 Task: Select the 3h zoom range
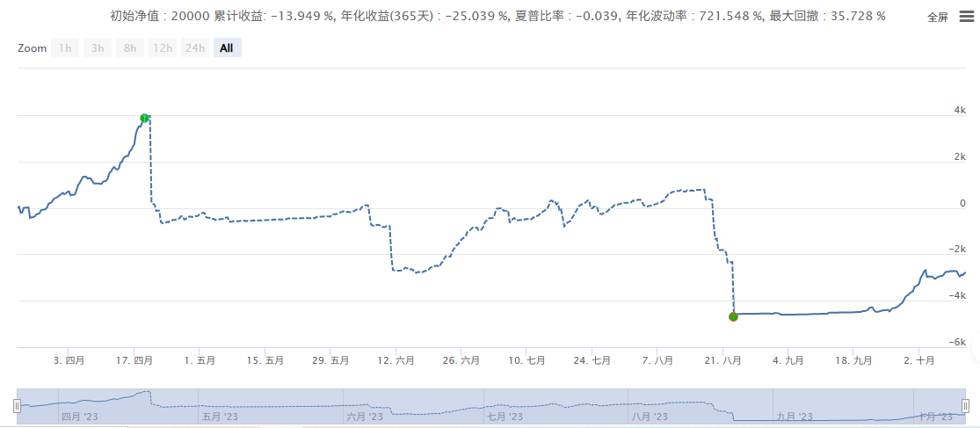(x=98, y=48)
